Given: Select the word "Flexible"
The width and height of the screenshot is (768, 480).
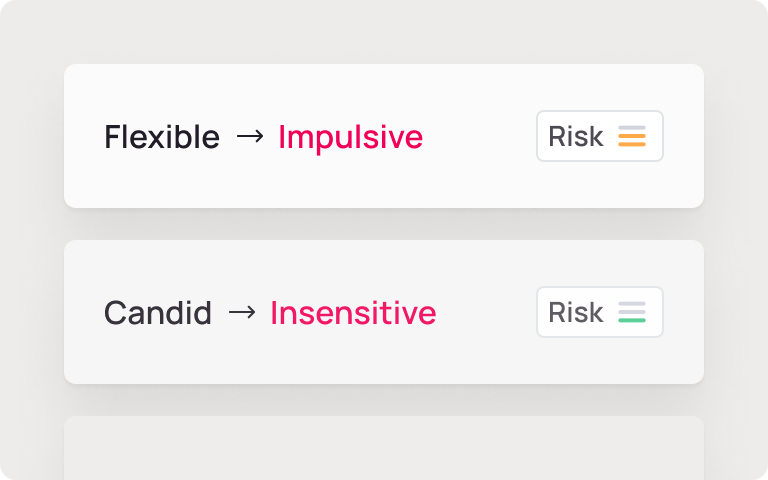Looking at the screenshot, I should (162, 137).
